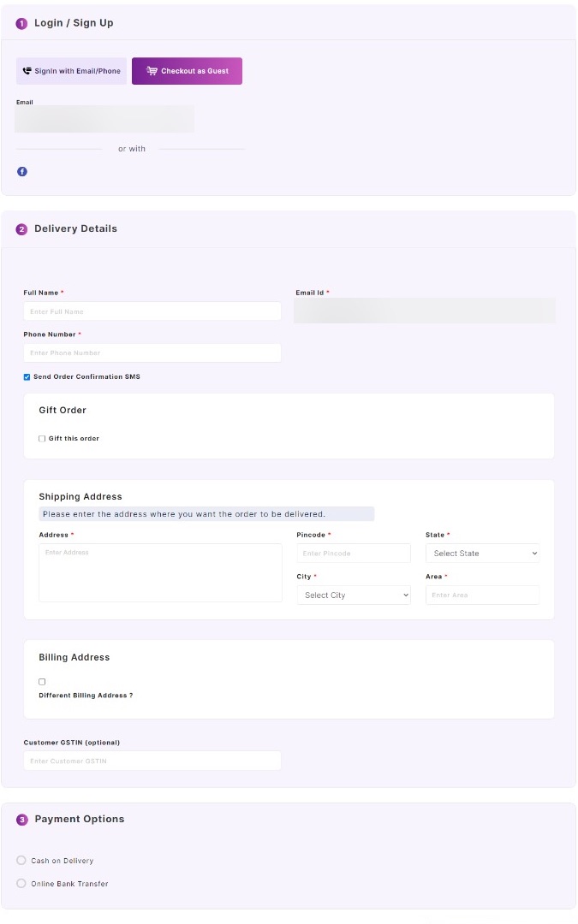Click the 'or with' divider text
The height and width of the screenshot is (924, 578).
point(132,149)
